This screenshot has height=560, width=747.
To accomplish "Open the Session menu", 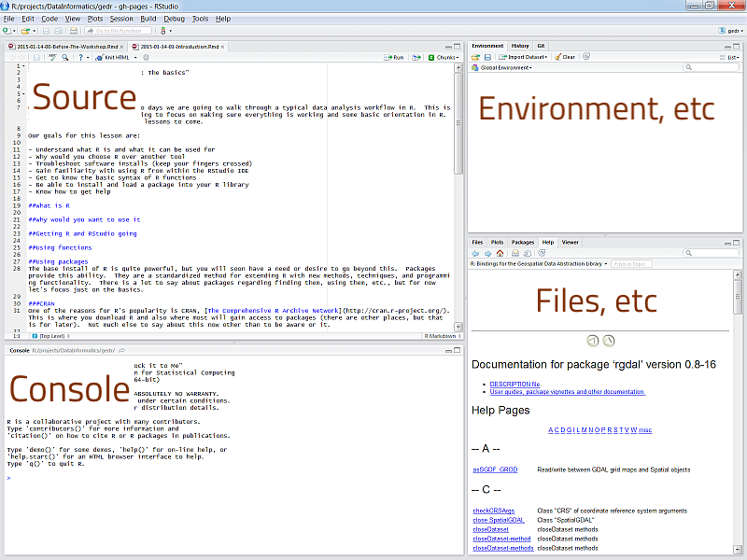I will [121, 19].
